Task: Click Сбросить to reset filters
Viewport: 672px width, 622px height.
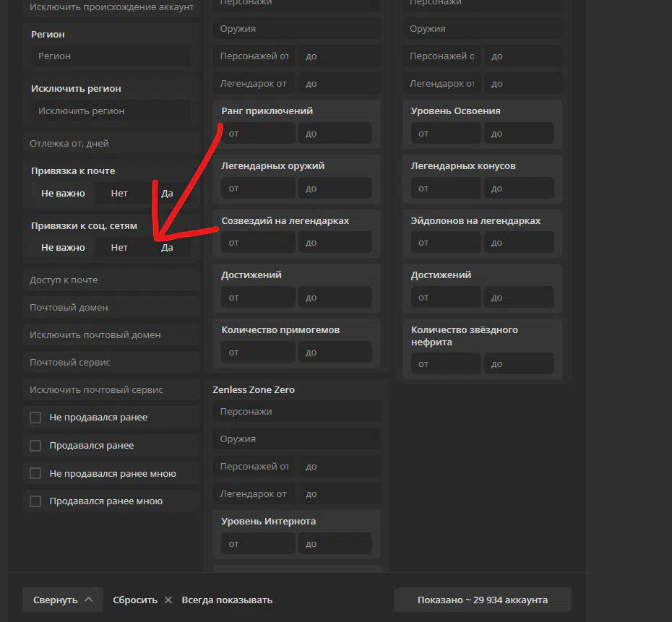Action: coord(135,600)
